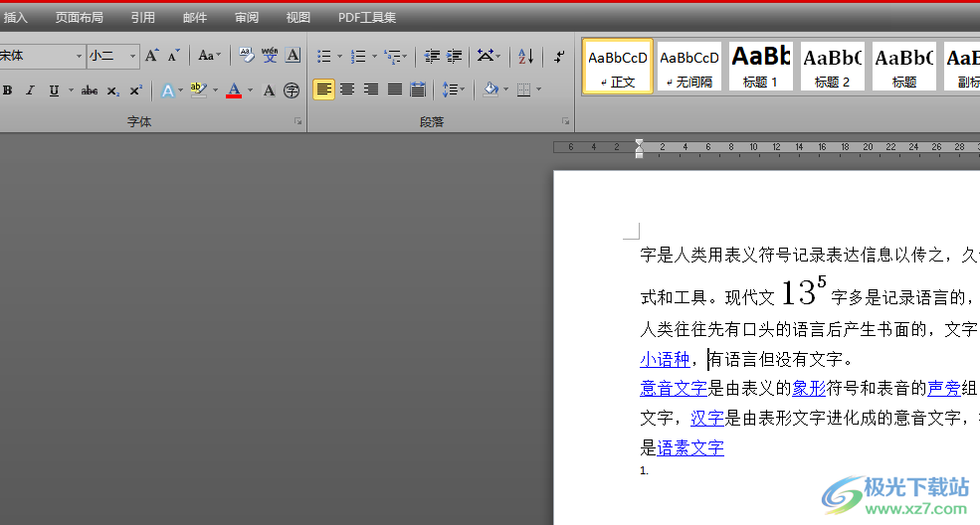Open the 邮件 tab
Screen dimensions: 980x525
[x=194, y=18]
